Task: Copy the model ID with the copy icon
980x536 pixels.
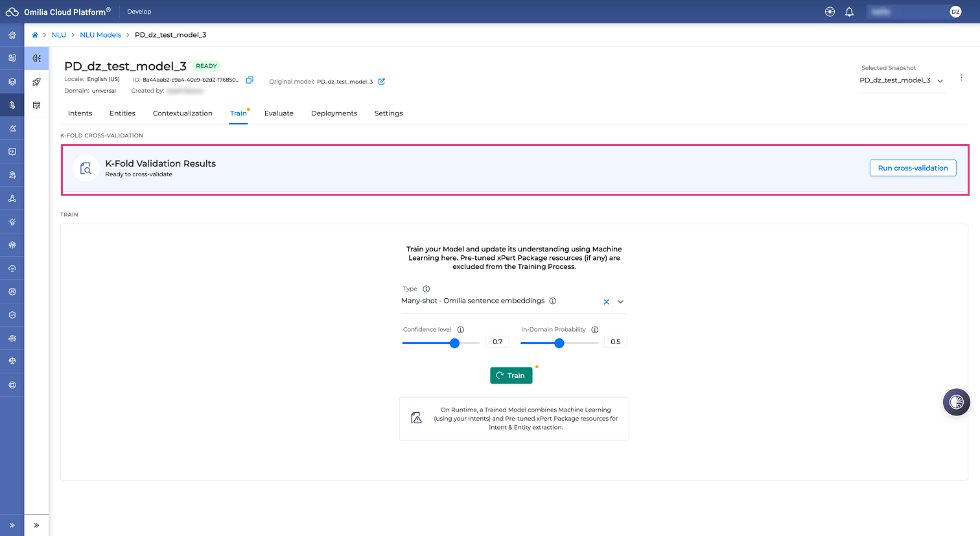Action: [x=250, y=80]
